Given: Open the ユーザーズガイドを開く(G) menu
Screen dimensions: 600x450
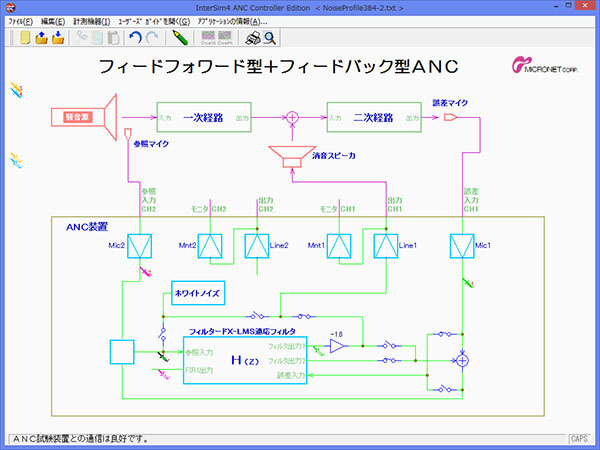Looking at the screenshot, I should 154,21.
